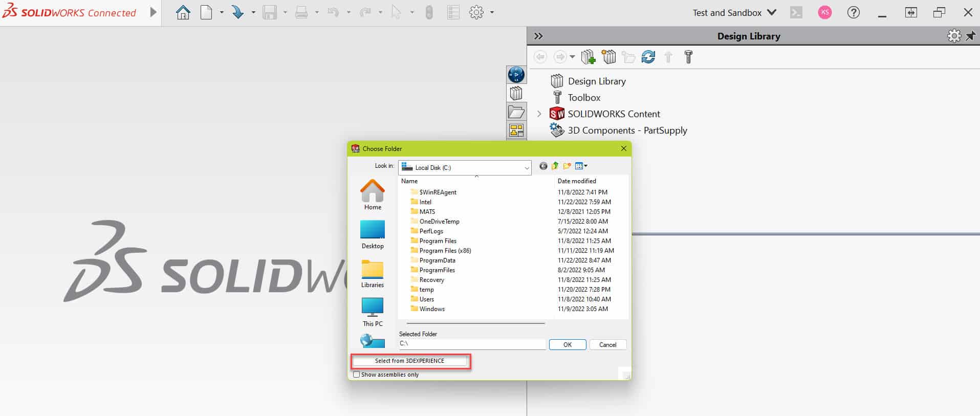Close the Choose Folder dialog

(623, 148)
